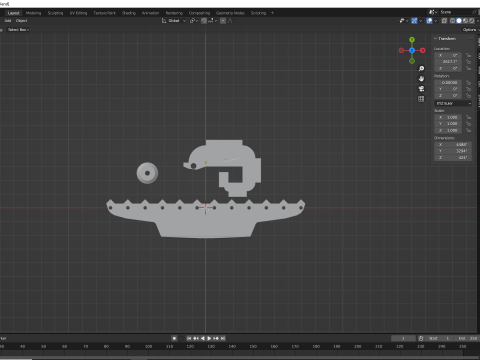Switch to the Shading workspace tab

[x=129, y=13]
